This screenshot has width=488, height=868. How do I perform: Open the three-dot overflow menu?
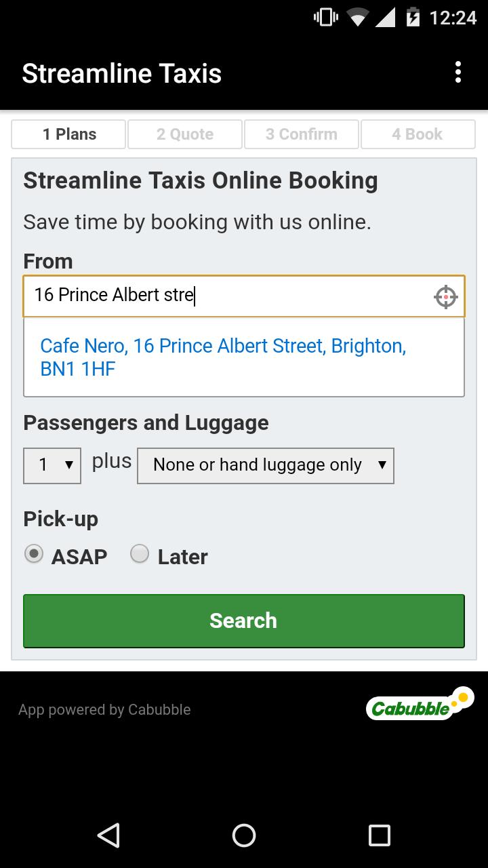click(458, 73)
